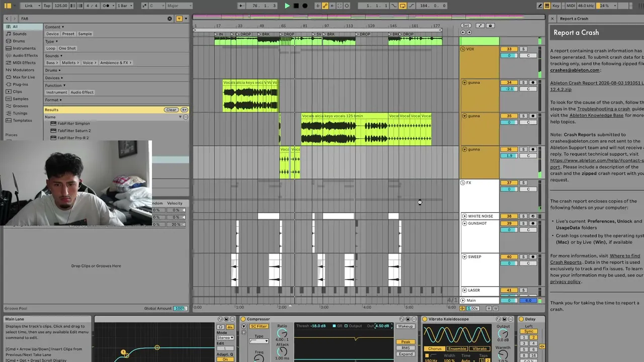The height and width of the screenshot is (362, 644).
Task: Select the Chorus tab in Vibrato Kaleidoscope
Action: [x=435, y=349]
